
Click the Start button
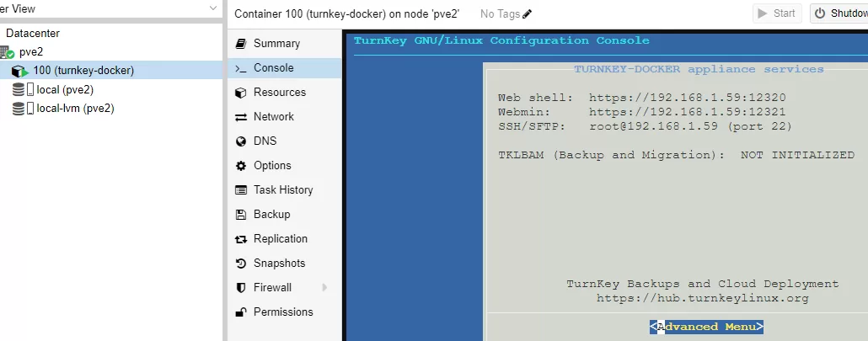[777, 13]
